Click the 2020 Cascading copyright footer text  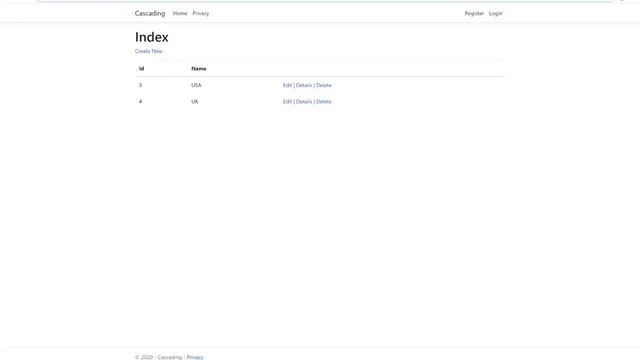(x=158, y=357)
